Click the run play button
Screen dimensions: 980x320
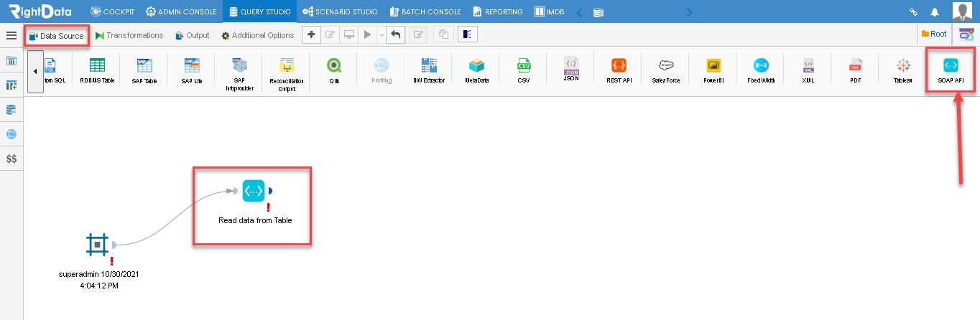[x=368, y=34]
